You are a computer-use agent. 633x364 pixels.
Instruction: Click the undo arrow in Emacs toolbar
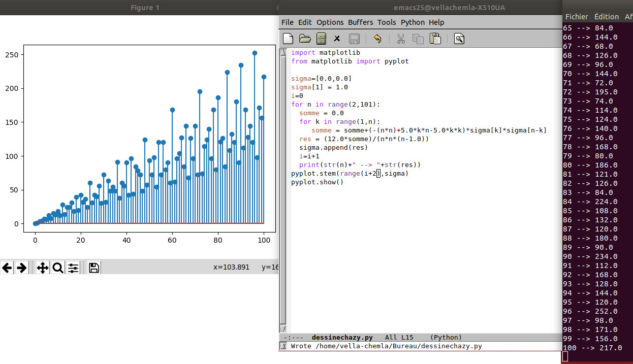(x=377, y=39)
